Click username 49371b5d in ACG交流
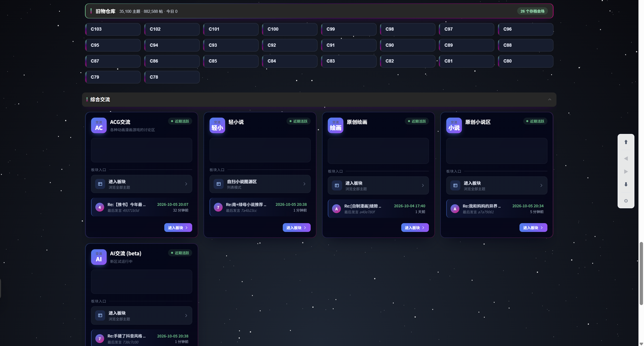This screenshot has height=346, width=644. 131,211
